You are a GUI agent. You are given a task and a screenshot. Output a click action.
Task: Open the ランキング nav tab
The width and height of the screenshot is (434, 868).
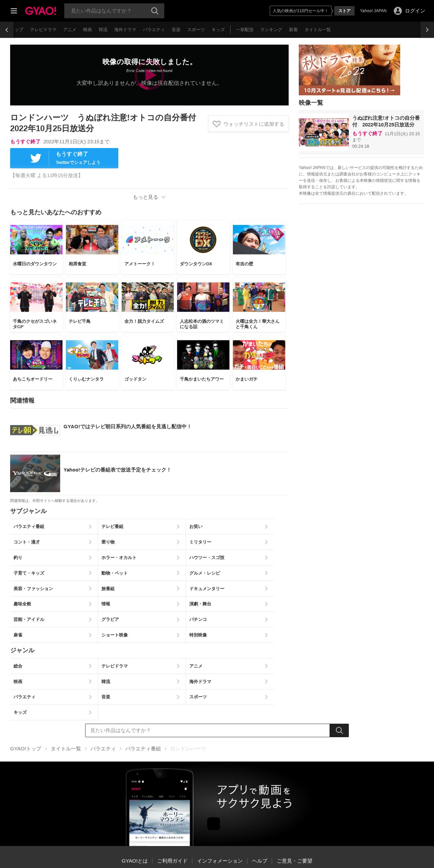tap(271, 30)
